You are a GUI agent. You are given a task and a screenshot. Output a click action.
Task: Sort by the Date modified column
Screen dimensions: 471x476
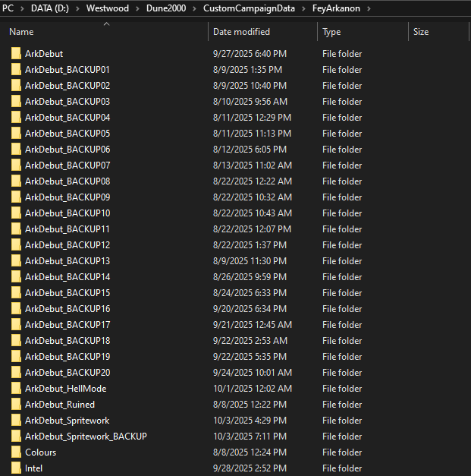click(x=262, y=33)
